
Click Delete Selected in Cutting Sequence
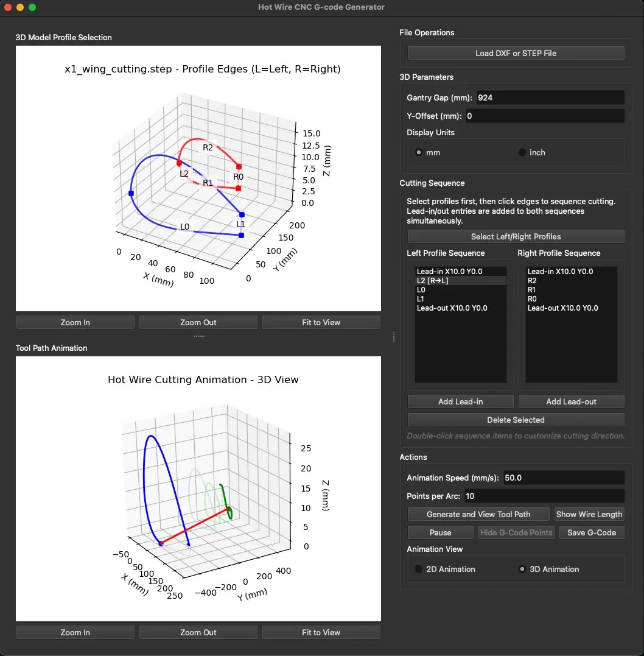click(x=515, y=420)
